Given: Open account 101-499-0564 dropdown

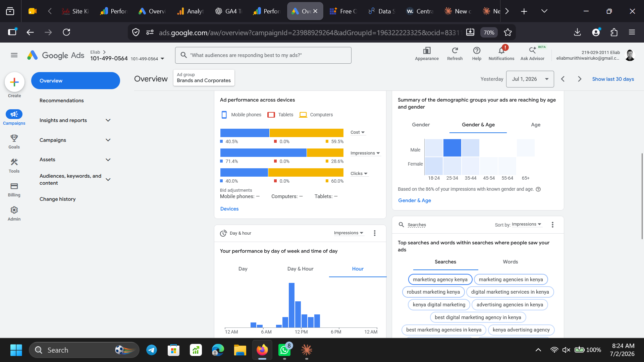Looking at the screenshot, I should 148,59.
